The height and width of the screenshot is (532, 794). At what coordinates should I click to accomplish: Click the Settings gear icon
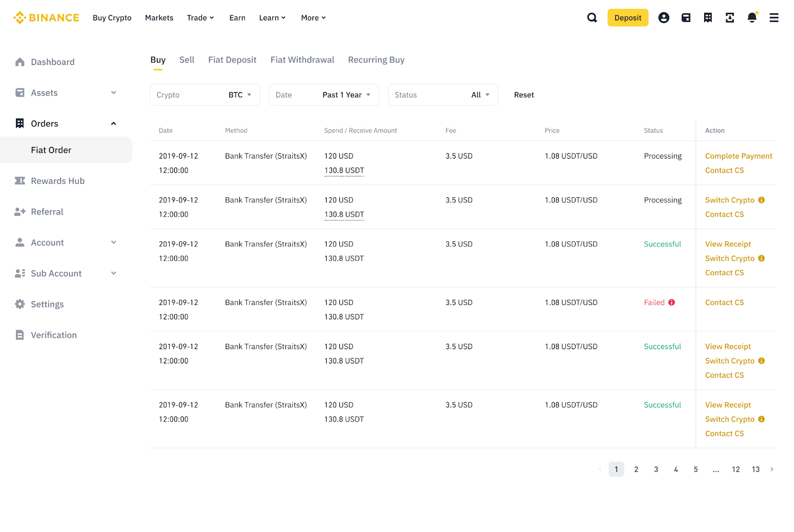click(x=20, y=304)
